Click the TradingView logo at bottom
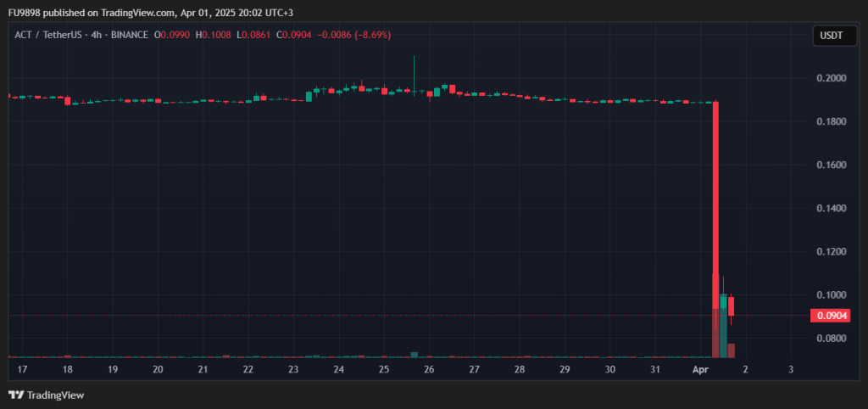Viewport: 868px width, 409px height. (x=47, y=395)
